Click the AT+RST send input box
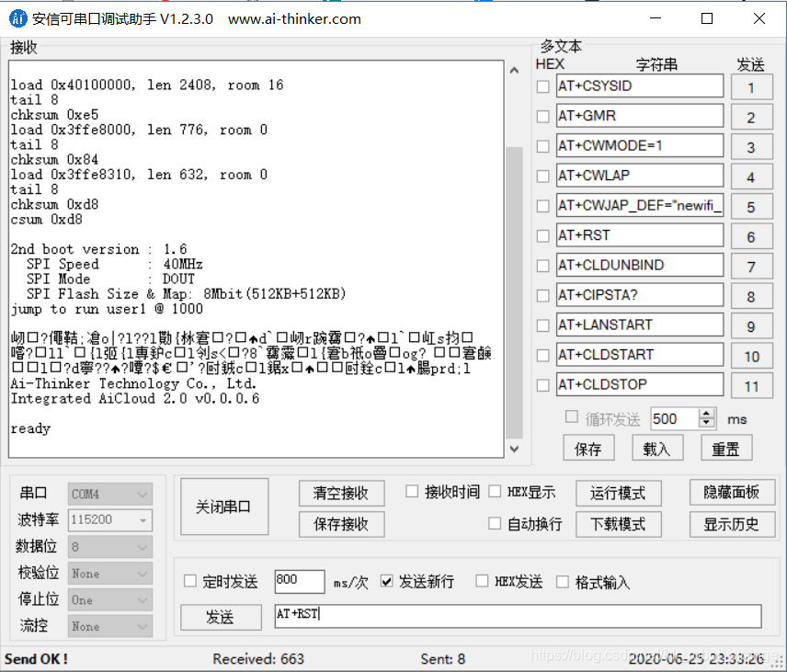 tap(518, 616)
